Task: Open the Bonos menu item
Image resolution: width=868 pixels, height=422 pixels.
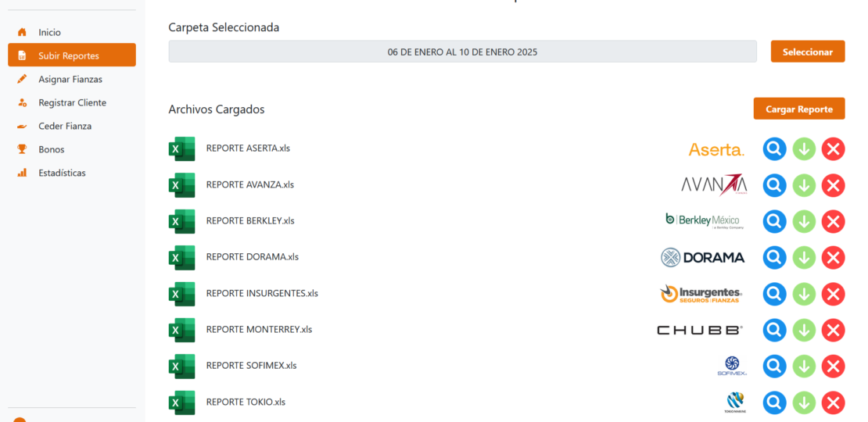Action: [51, 149]
